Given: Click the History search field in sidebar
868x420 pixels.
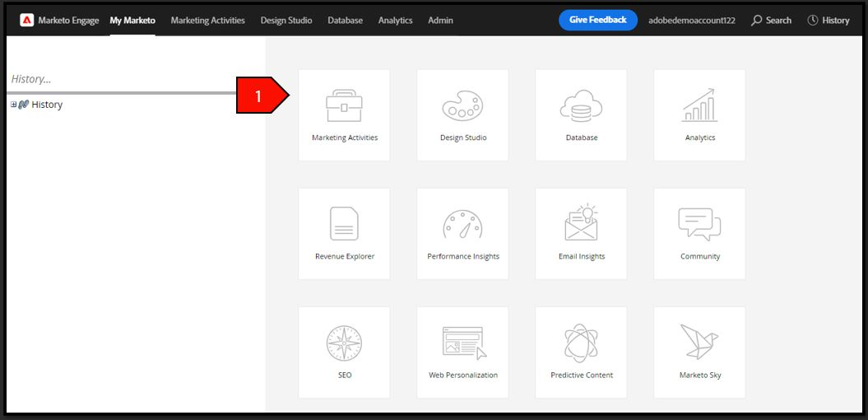Looking at the screenshot, I should (122, 79).
